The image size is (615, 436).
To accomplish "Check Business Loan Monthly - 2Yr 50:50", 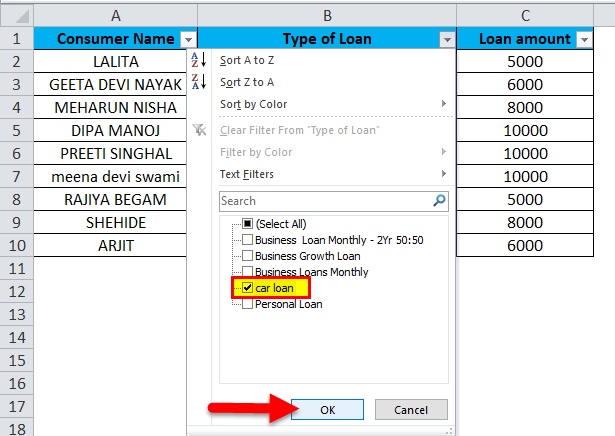I will (247, 240).
